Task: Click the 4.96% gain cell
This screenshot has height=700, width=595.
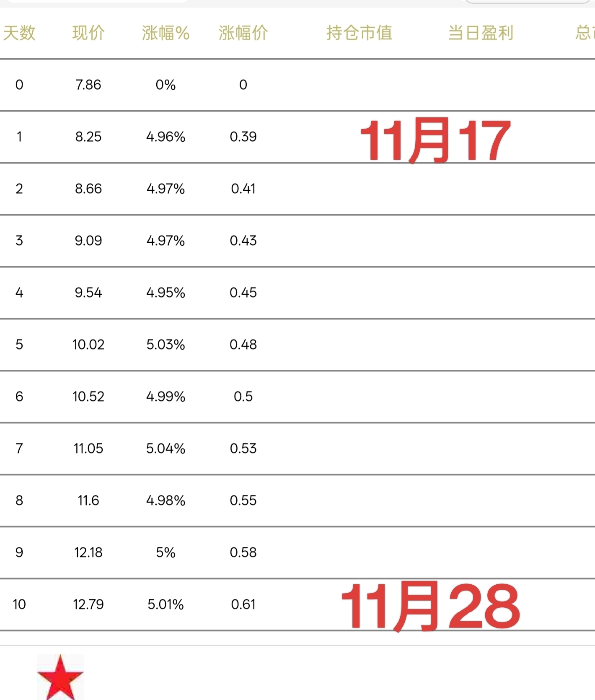Action: pos(166,137)
